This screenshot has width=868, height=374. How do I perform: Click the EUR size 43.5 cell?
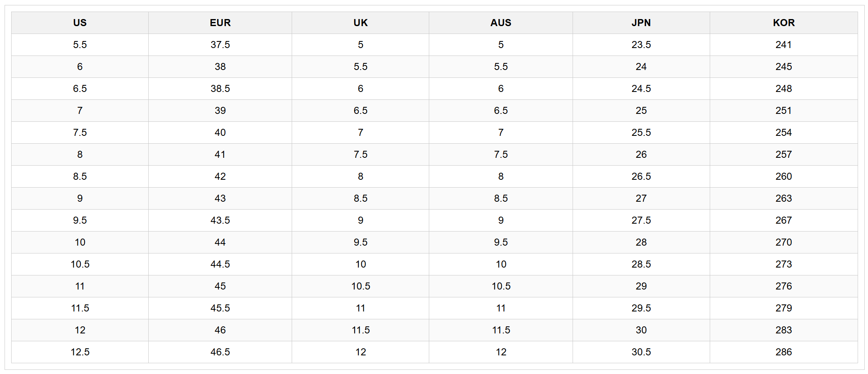tap(220, 220)
